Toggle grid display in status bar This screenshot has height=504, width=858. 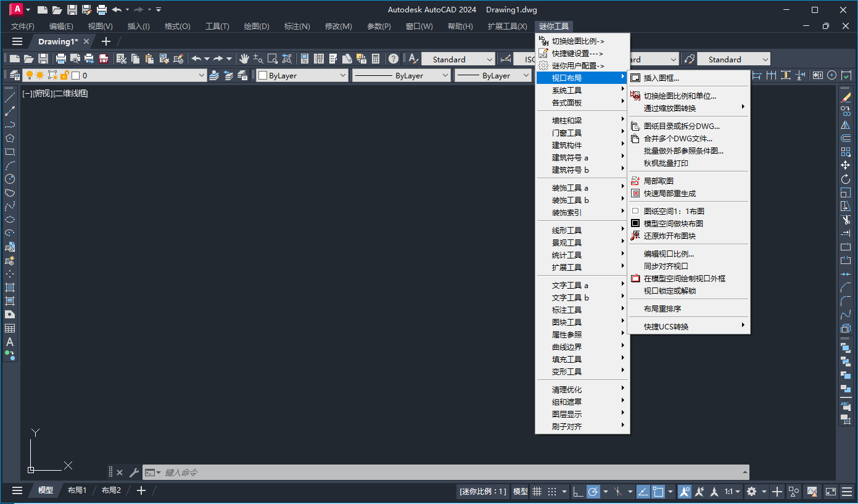537,492
